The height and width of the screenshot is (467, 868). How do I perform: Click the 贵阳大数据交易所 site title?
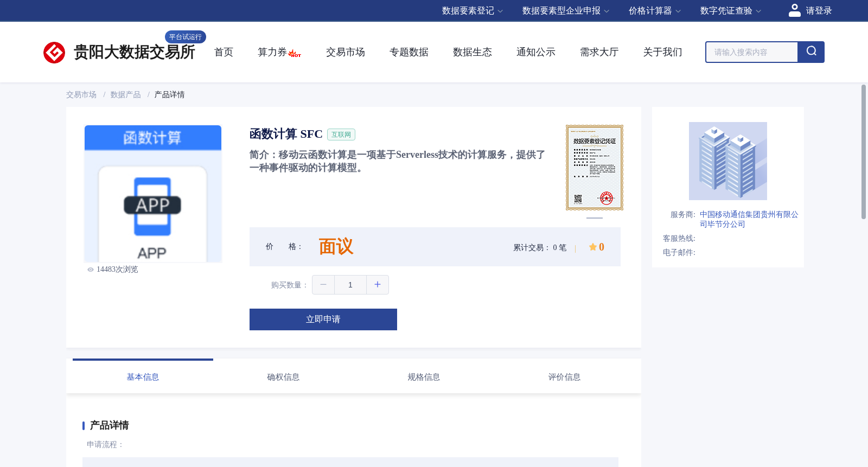click(x=135, y=52)
